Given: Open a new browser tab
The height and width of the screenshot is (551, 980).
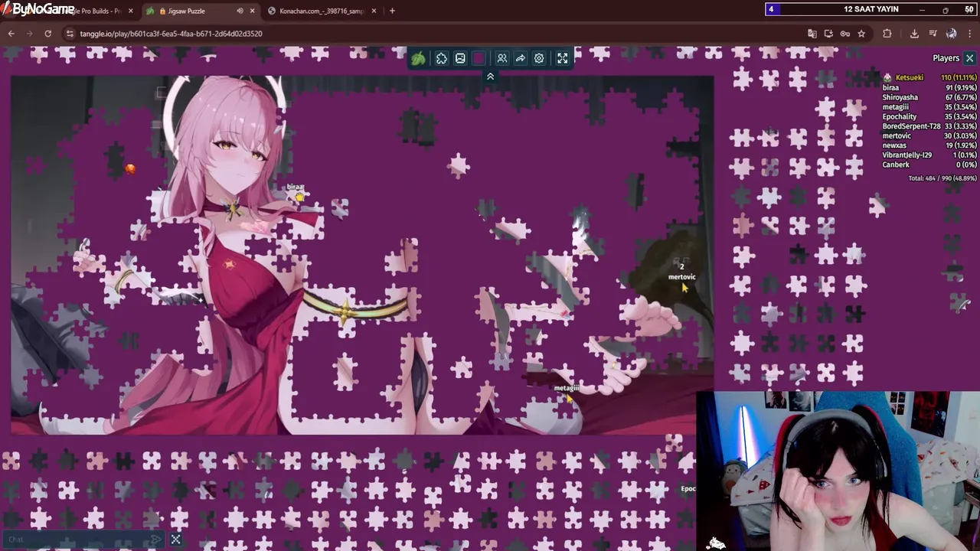Looking at the screenshot, I should click(x=392, y=11).
